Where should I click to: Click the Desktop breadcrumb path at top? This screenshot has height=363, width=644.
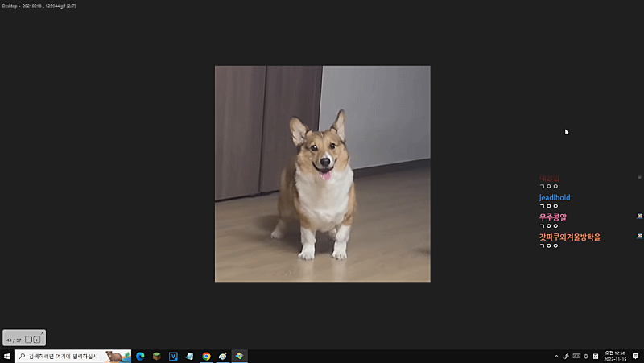point(39,6)
